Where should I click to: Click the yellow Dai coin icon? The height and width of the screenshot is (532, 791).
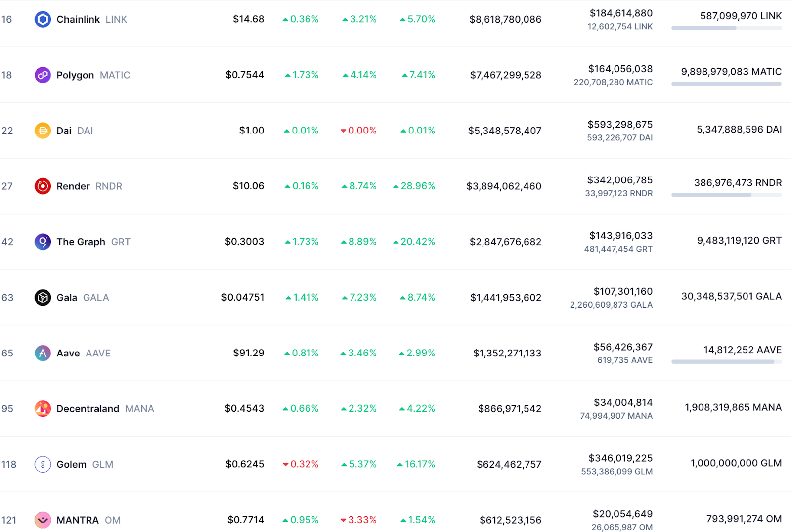pyautogui.click(x=43, y=131)
